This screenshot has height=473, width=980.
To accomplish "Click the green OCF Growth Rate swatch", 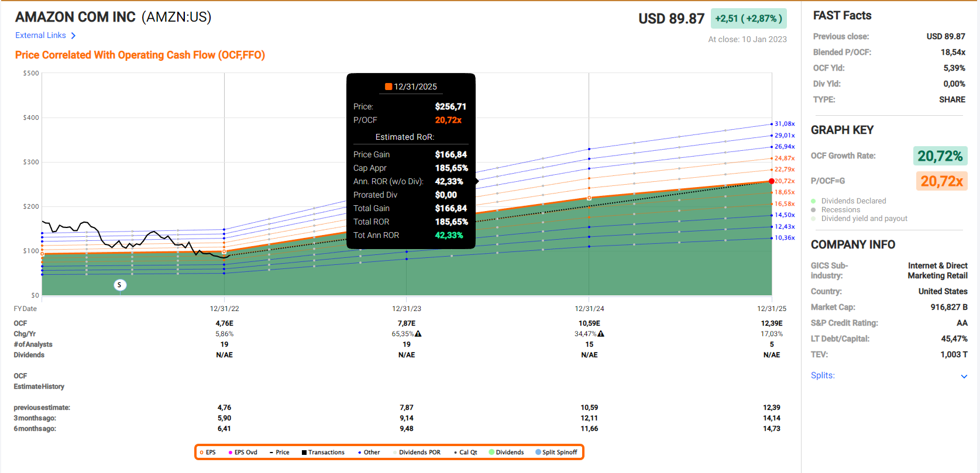I will (940, 156).
